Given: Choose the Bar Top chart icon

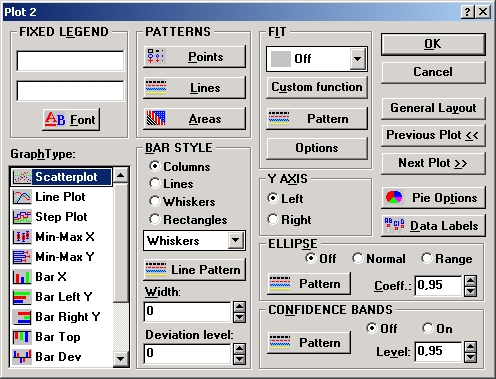Looking at the screenshot, I should coord(22,337).
